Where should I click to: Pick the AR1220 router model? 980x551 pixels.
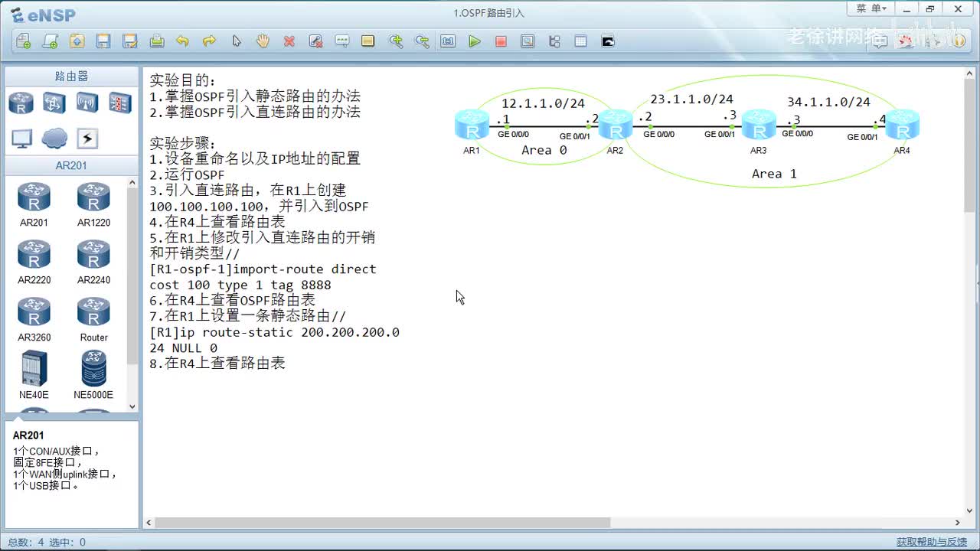93,204
